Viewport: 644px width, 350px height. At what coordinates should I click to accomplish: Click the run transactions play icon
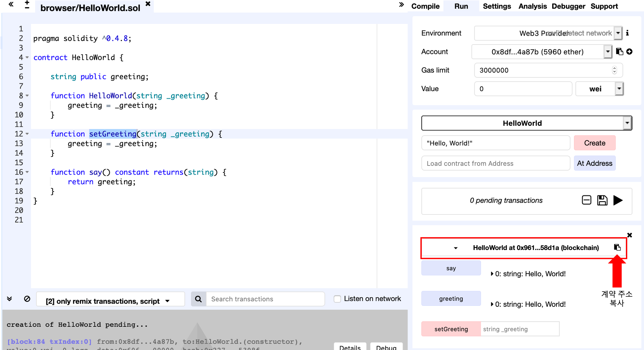(618, 200)
